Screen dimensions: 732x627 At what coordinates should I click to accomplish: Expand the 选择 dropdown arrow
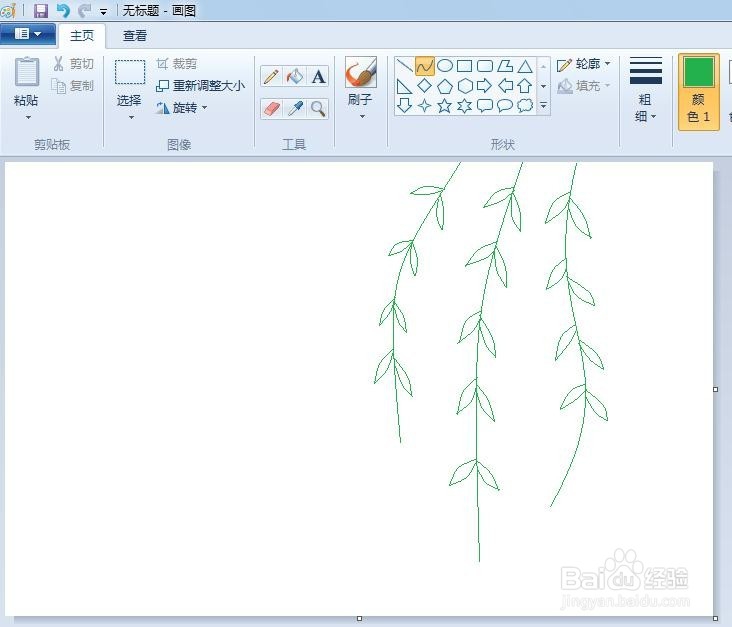point(131,117)
